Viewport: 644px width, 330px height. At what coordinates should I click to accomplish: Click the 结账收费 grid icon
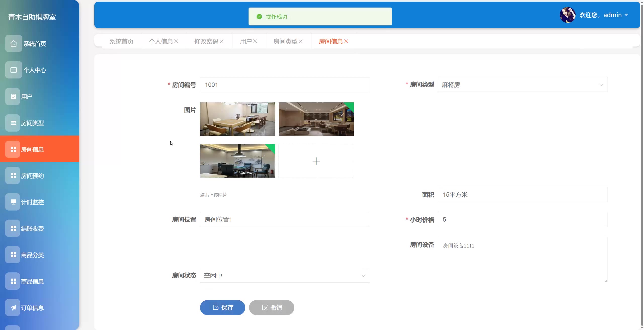pyautogui.click(x=13, y=228)
